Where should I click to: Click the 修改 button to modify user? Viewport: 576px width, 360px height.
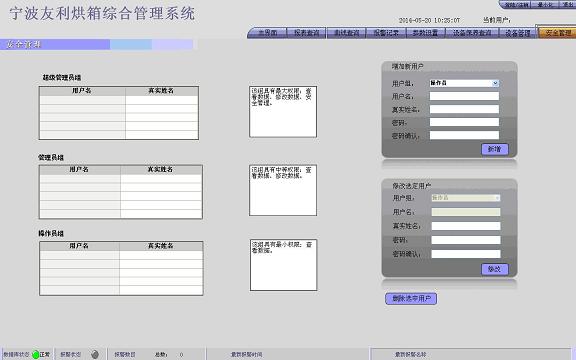[x=494, y=269]
